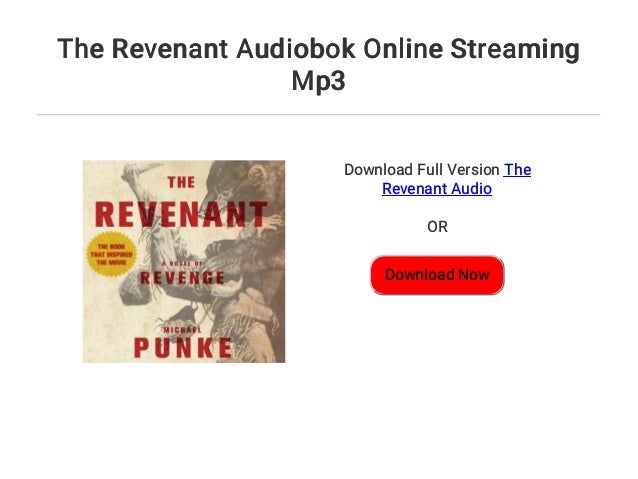Screen dimensions: 638x479
Task: Click the 'Mp3' word in the heading
Action: (x=319, y=81)
